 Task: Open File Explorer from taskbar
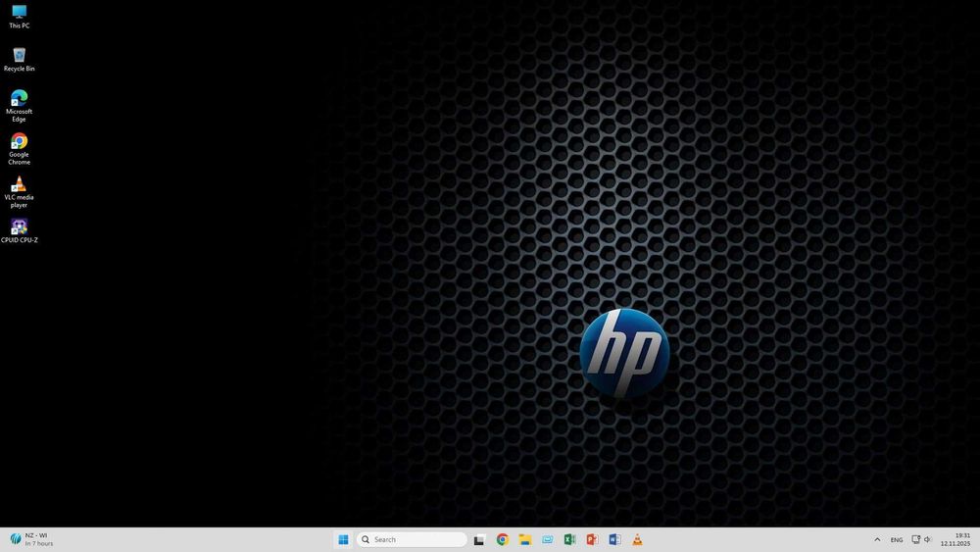point(525,539)
